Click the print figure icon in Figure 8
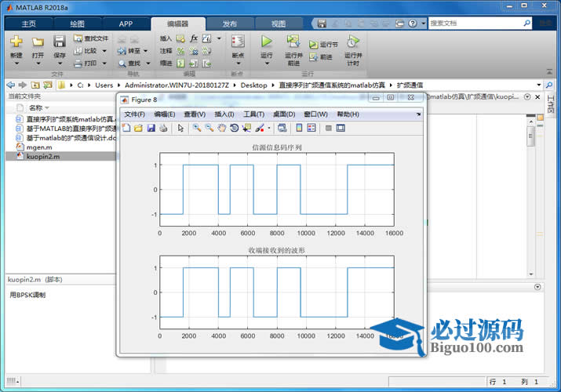 [x=163, y=128]
